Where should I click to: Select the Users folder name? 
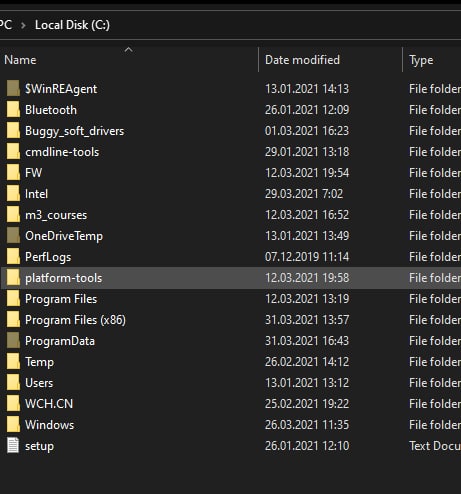pos(39,383)
